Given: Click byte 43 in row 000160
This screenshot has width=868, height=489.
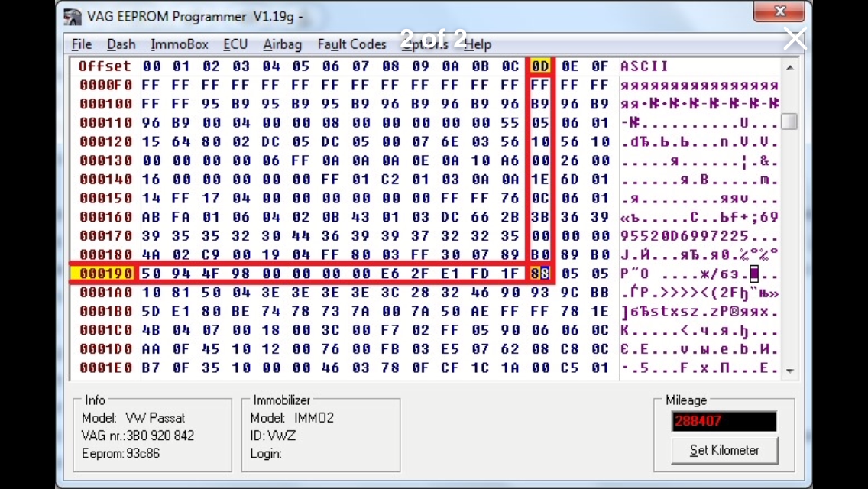Looking at the screenshot, I should click(361, 217).
